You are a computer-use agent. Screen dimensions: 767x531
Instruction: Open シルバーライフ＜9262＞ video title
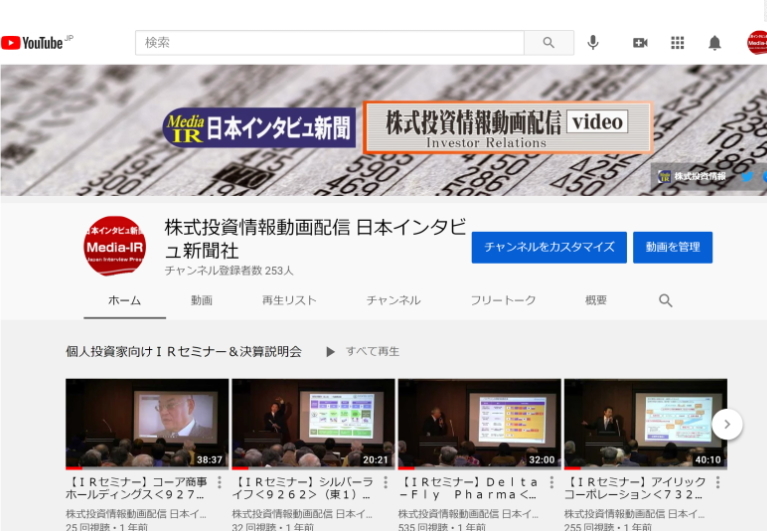pos(302,488)
